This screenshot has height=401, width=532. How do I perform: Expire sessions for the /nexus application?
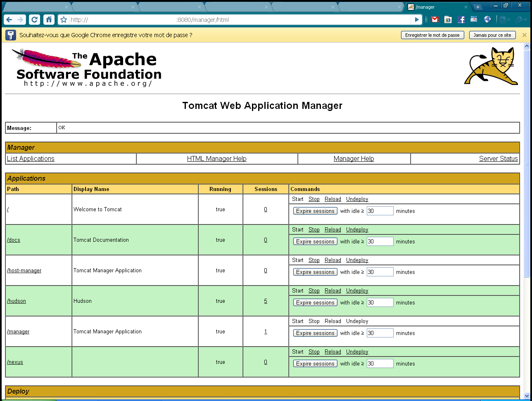tap(315, 363)
